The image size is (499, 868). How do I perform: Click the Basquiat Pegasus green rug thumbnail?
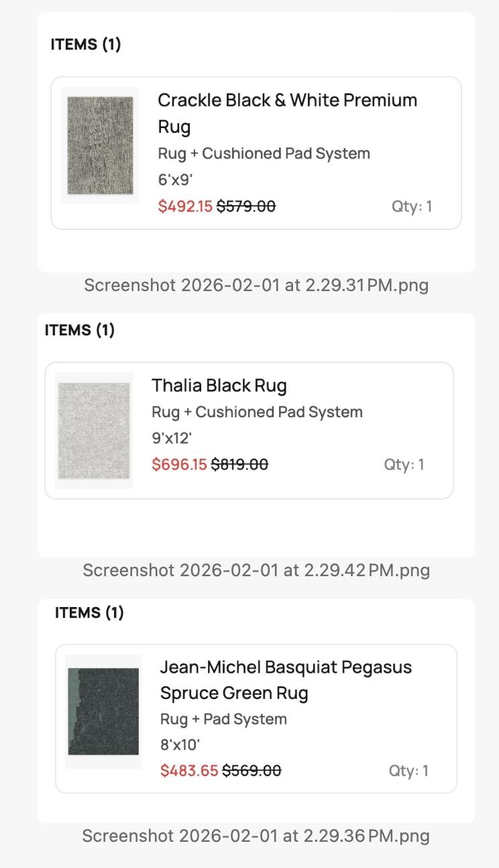[x=103, y=711]
